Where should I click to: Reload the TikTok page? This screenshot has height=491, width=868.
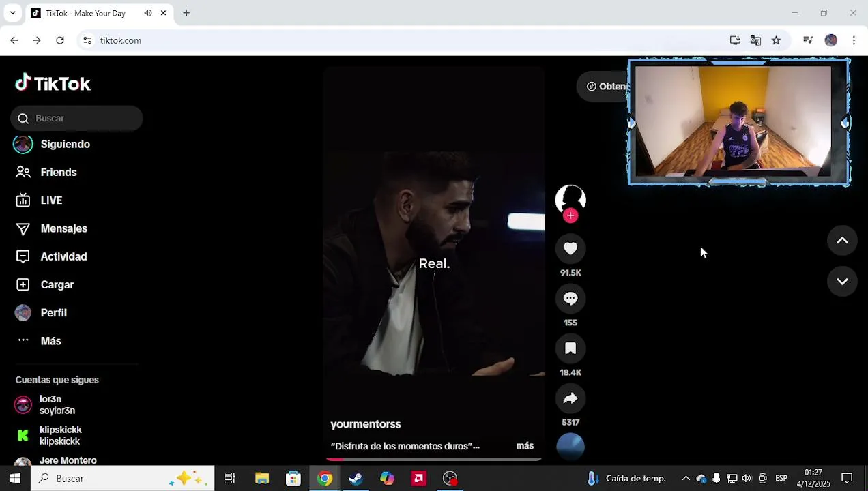coord(60,40)
